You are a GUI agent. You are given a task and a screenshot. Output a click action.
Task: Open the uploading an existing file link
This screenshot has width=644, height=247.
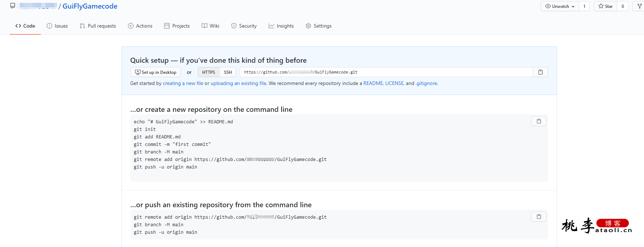[239, 83]
